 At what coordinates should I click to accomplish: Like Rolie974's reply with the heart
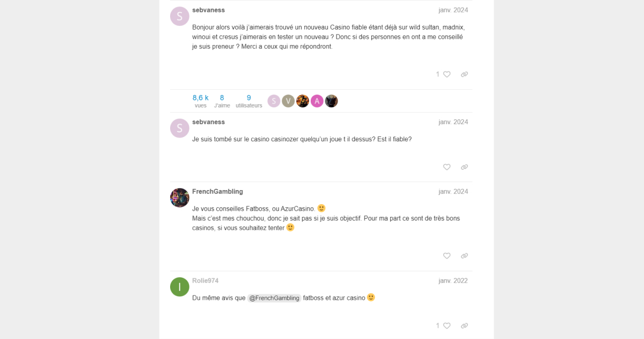click(447, 326)
